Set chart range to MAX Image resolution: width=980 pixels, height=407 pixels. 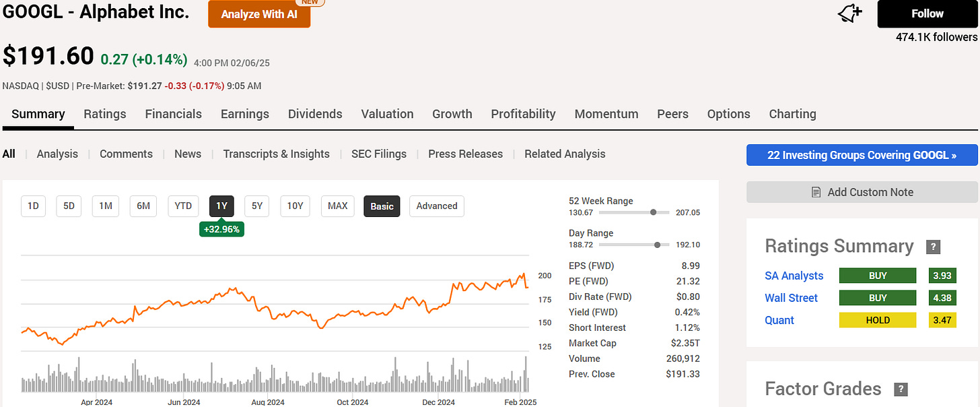coord(338,206)
